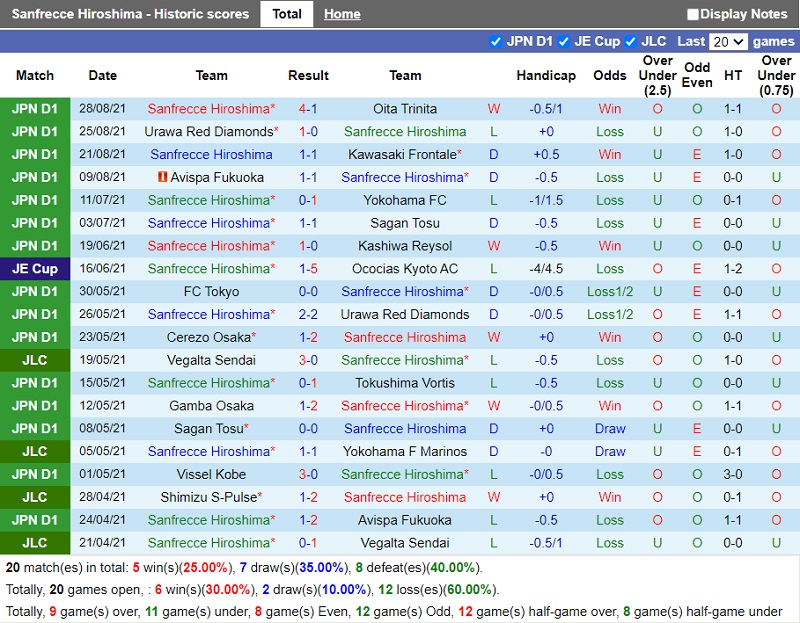Image resolution: width=800 pixels, height=623 pixels.
Task: Click the FC Tokyo team name
Action: pyautogui.click(x=211, y=291)
